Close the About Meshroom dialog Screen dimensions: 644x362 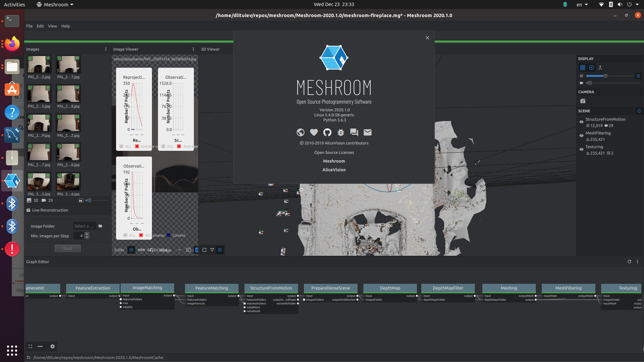pos(427,38)
